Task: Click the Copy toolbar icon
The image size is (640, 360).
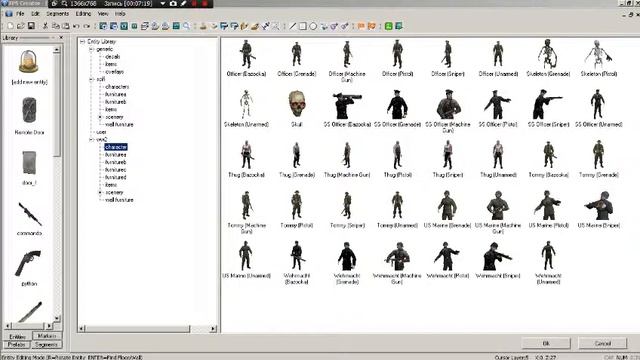Action: coord(56,26)
